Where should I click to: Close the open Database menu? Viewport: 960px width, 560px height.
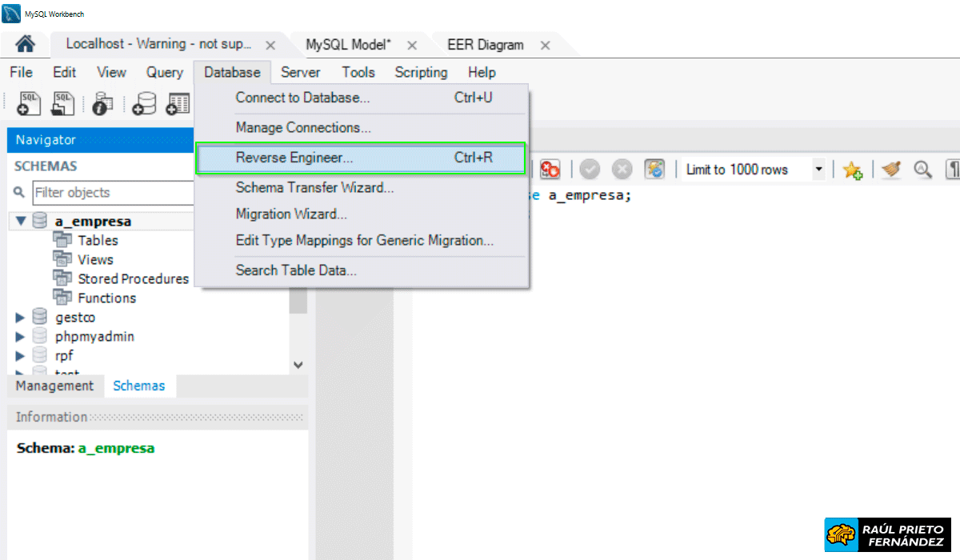pos(232,72)
